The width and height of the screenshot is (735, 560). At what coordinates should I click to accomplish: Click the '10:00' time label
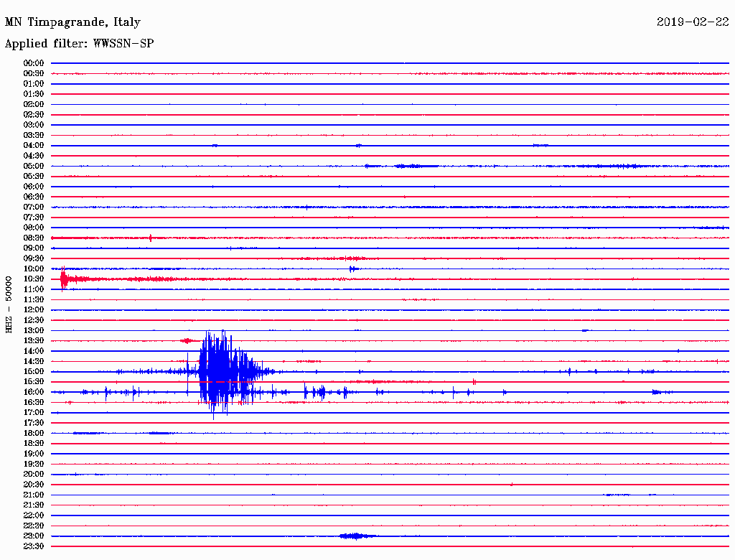pos(33,269)
